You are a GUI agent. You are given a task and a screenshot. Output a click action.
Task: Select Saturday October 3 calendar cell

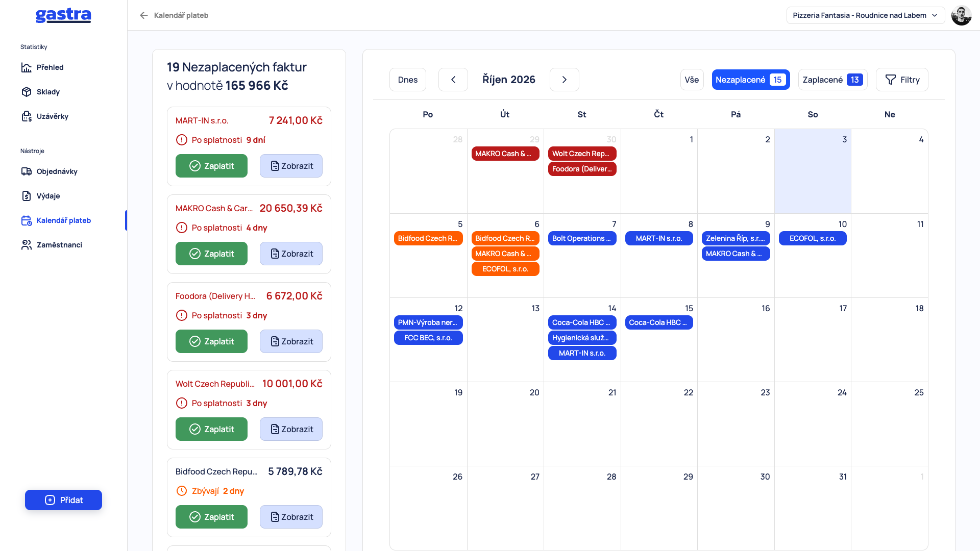[x=813, y=171]
